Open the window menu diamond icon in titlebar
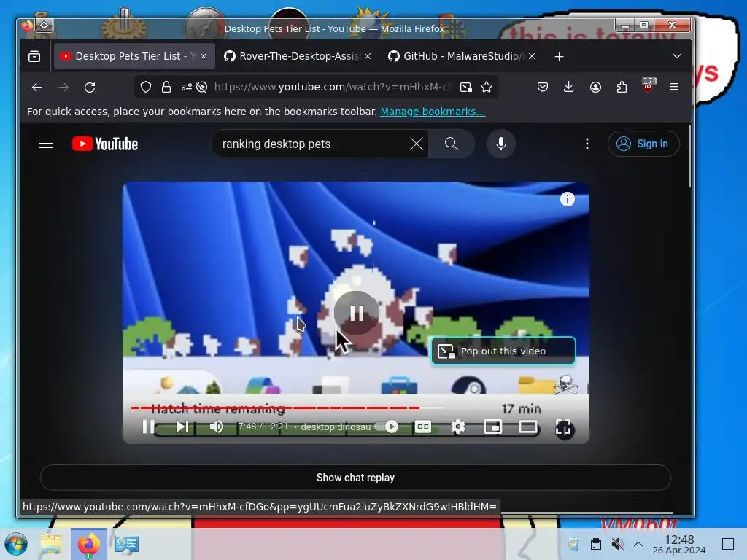The image size is (747, 560). 44,25
